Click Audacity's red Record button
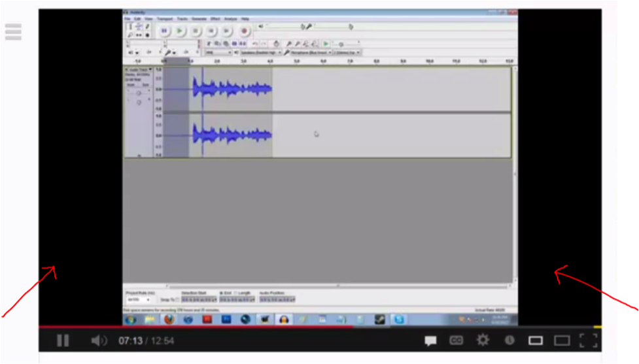The height and width of the screenshot is (364, 639). 244,31
